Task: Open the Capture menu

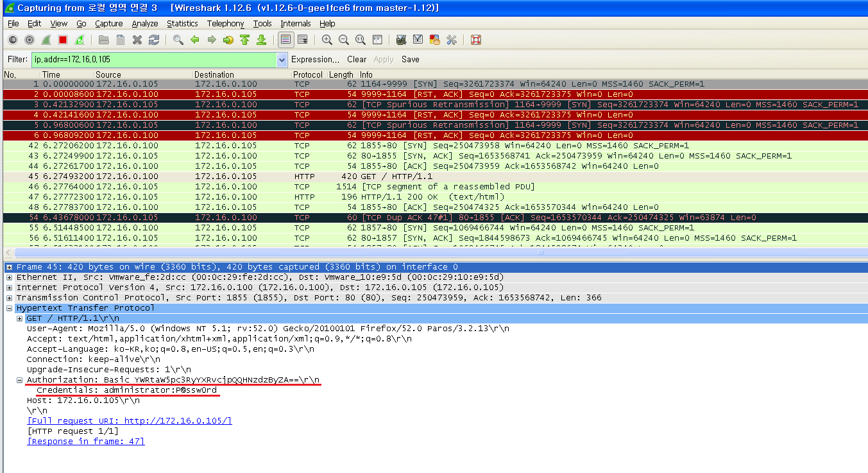Action: [109, 23]
